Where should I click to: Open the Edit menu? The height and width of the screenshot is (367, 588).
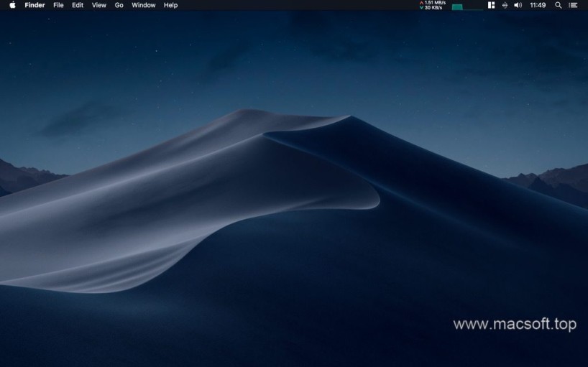click(78, 5)
